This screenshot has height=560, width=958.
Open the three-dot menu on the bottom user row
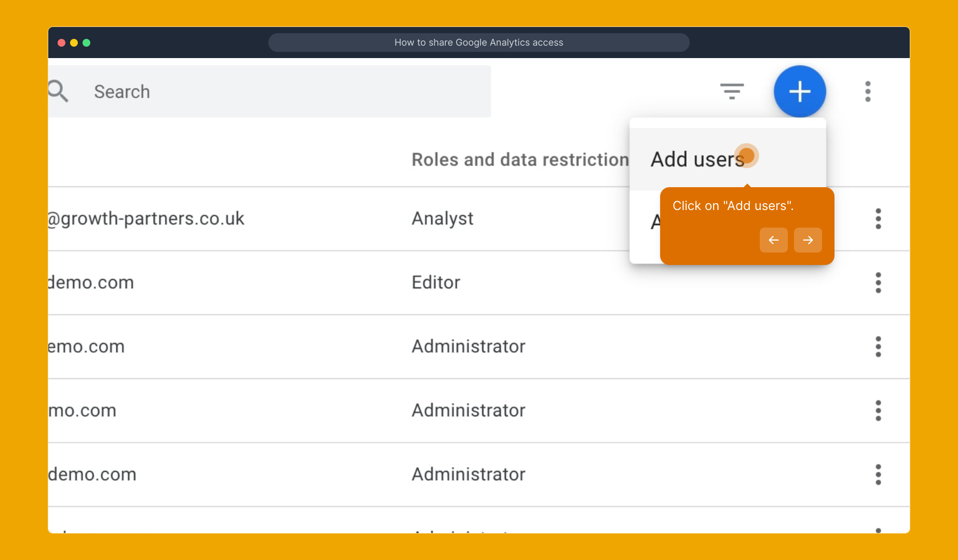[878, 529]
